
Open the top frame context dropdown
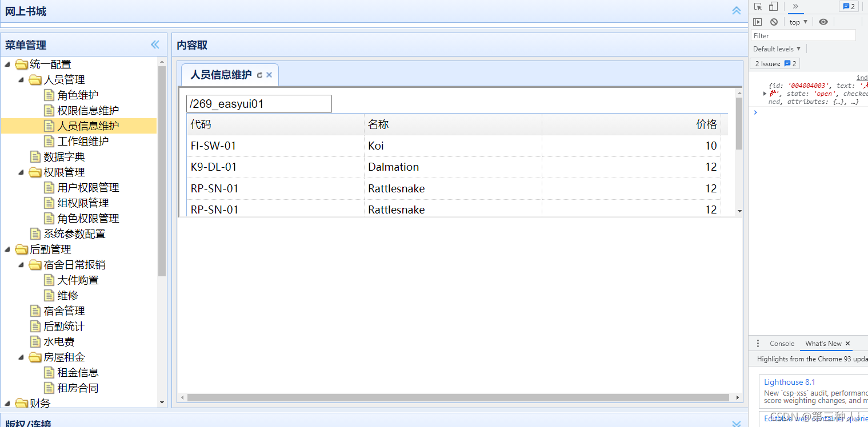click(x=798, y=22)
